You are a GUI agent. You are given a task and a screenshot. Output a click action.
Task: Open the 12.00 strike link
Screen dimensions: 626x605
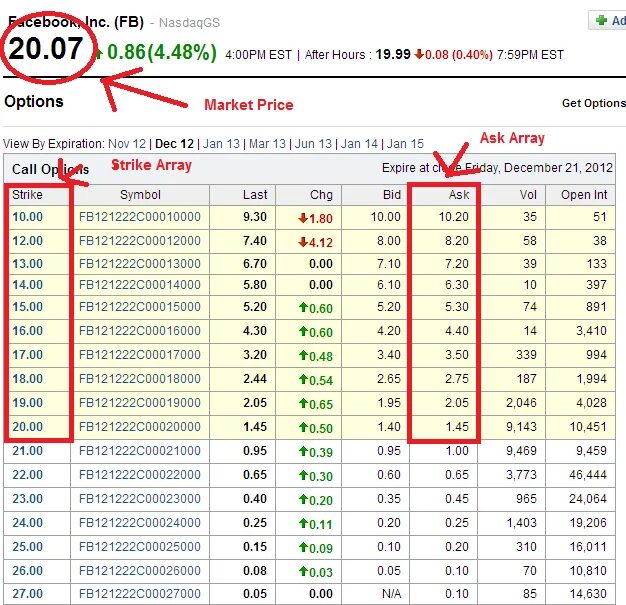28,241
